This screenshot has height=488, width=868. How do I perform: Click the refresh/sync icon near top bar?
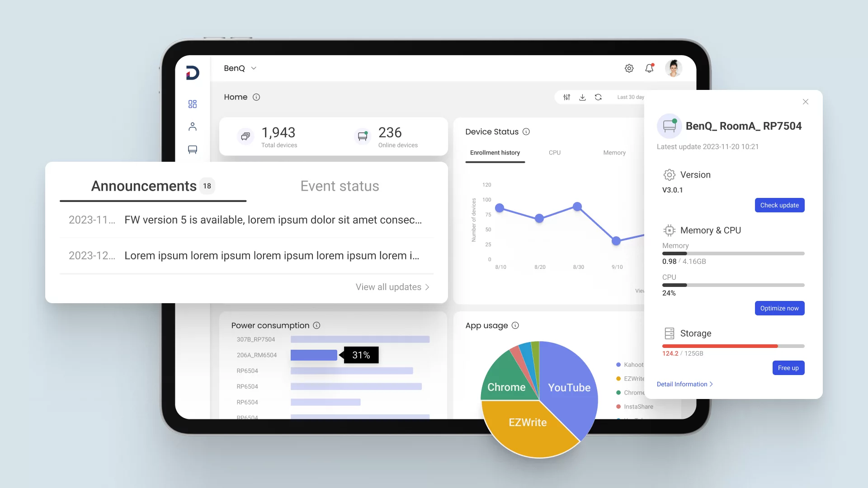click(x=599, y=97)
